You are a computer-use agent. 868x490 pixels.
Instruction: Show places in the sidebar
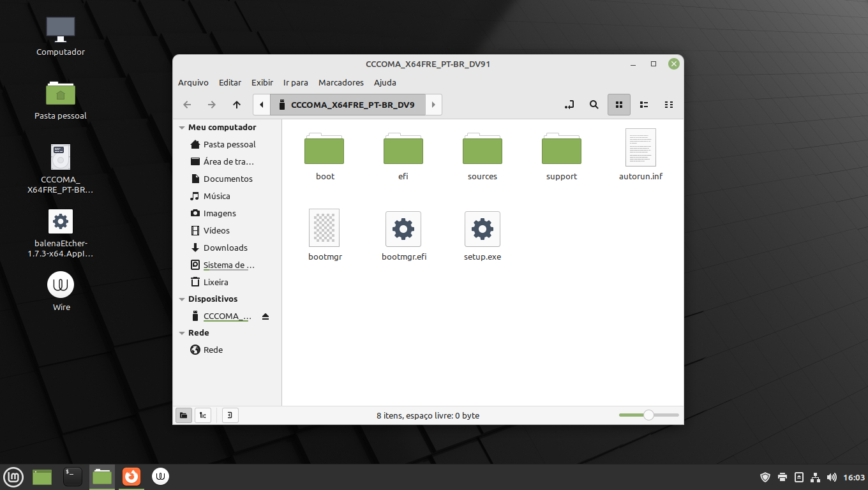184,415
